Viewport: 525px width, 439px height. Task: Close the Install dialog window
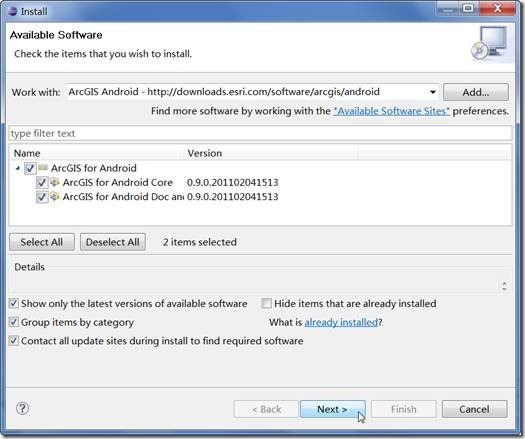pyautogui.click(x=497, y=8)
